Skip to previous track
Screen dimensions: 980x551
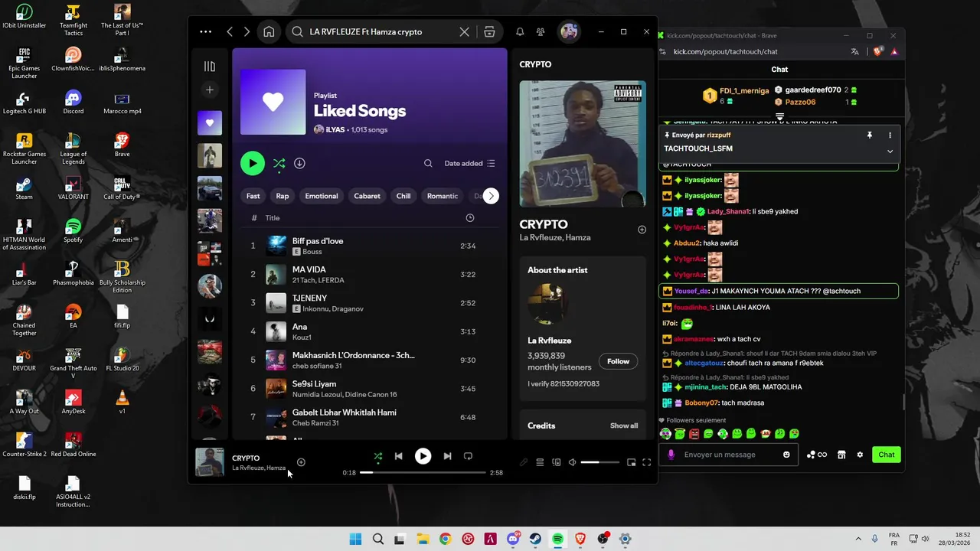coord(398,456)
